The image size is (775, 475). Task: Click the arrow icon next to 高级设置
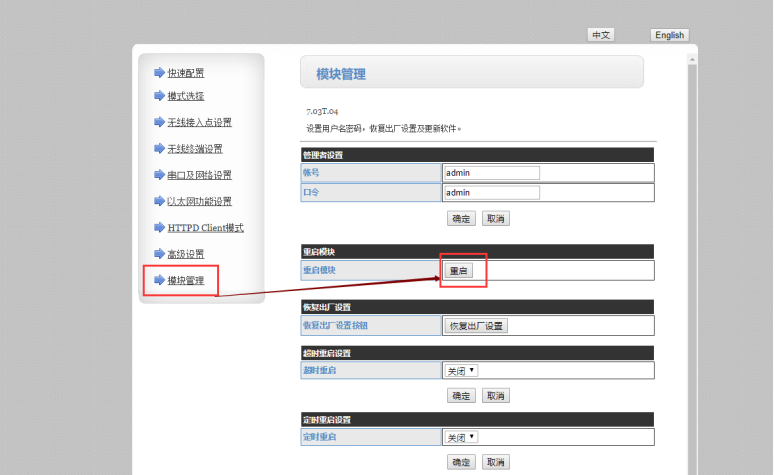(x=159, y=254)
